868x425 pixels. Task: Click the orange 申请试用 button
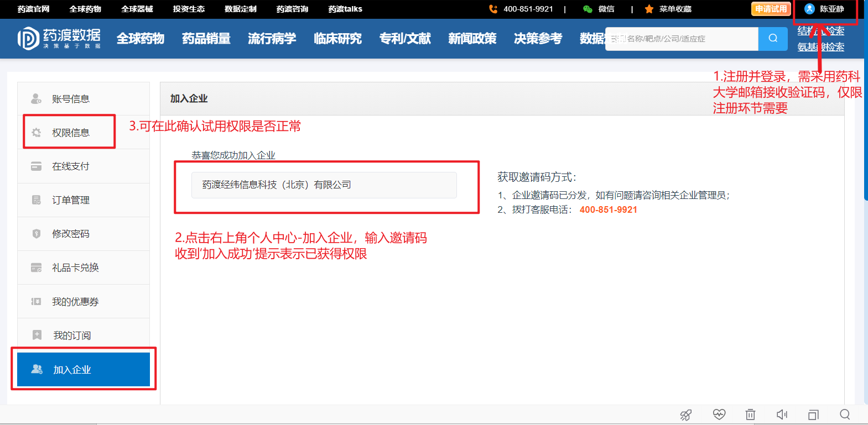[x=771, y=9]
